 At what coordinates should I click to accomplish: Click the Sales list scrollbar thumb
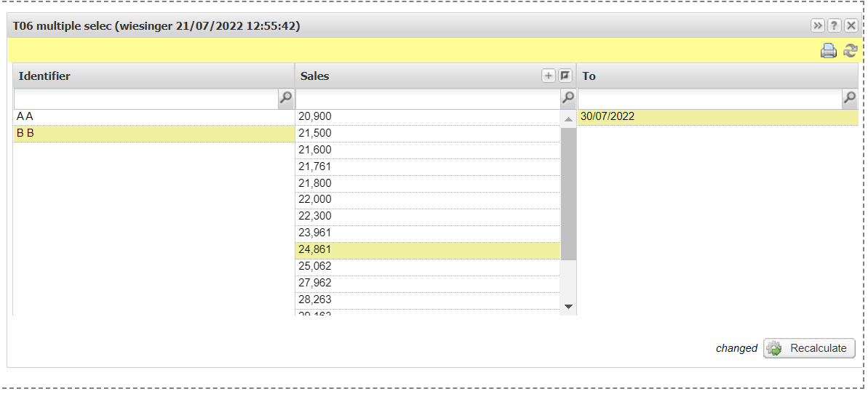point(568,193)
